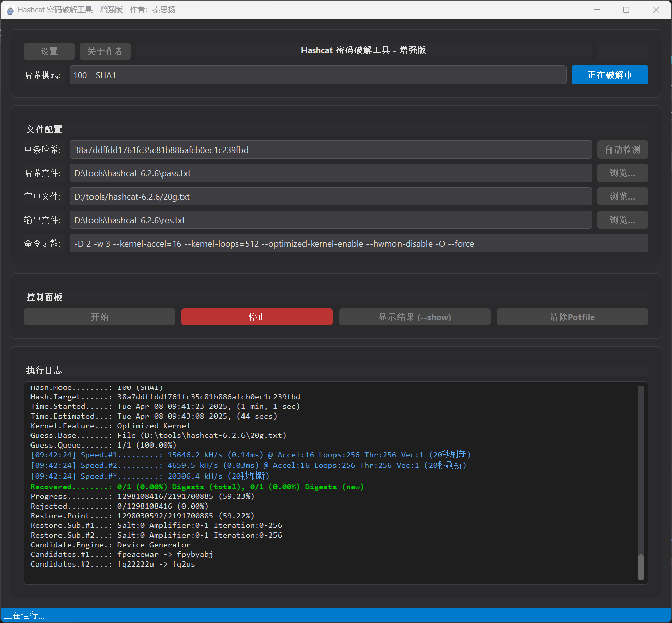Image resolution: width=672 pixels, height=623 pixels.
Task: Click the 自动检测 auto-detect button
Action: (623, 150)
